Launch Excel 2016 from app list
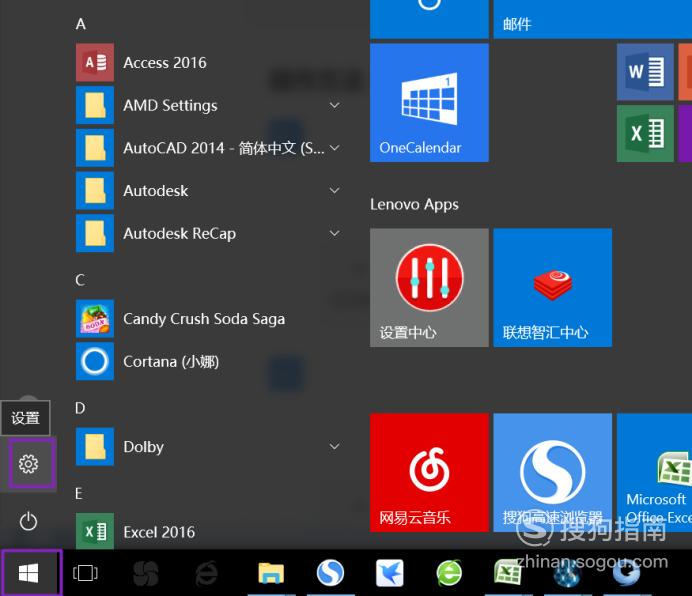The width and height of the screenshot is (692, 596). click(211, 532)
